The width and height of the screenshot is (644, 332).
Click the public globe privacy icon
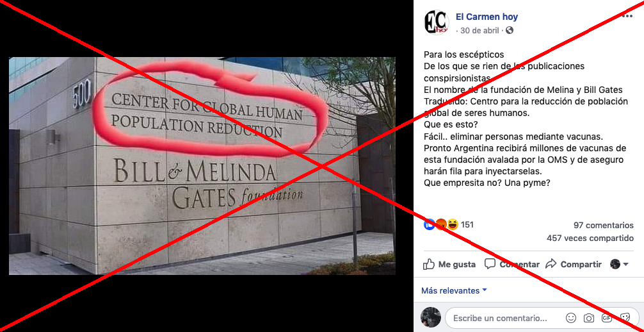point(510,30)
